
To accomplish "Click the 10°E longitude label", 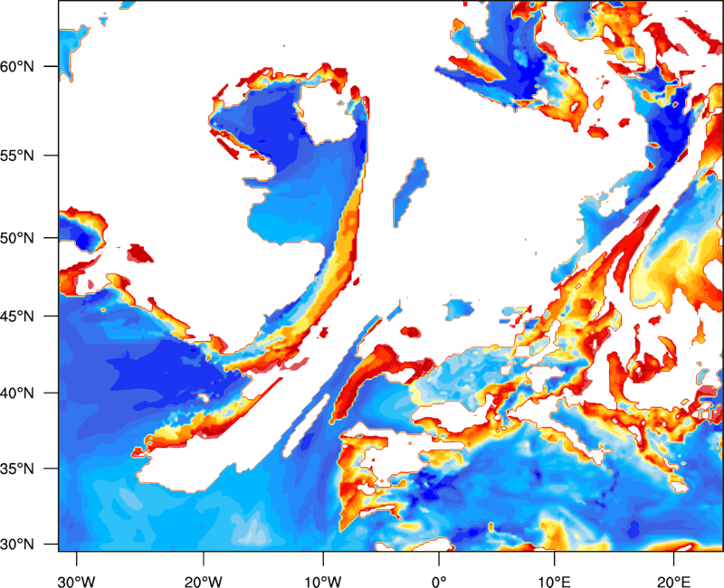I will click(x=554, y=582).
